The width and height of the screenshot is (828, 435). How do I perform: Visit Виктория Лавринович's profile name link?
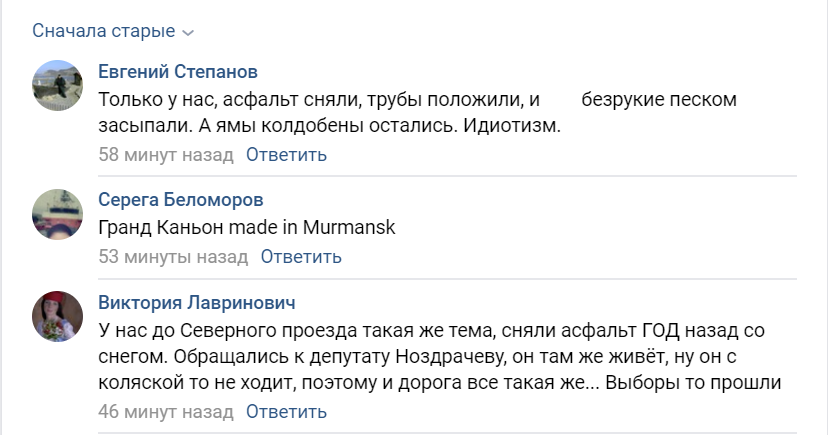tap(197, 302)
